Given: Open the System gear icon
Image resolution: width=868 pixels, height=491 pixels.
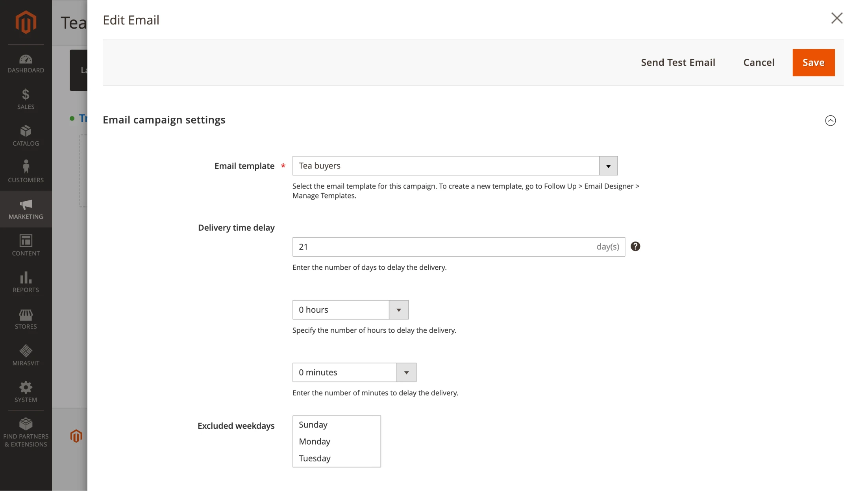Looking at the screenshot, I should click(26, 390).
